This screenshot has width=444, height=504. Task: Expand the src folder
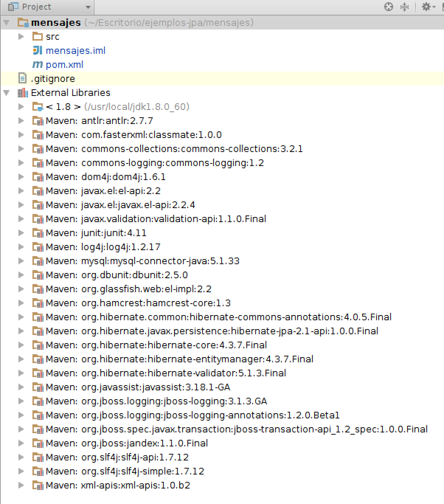[x=21, y=37]
